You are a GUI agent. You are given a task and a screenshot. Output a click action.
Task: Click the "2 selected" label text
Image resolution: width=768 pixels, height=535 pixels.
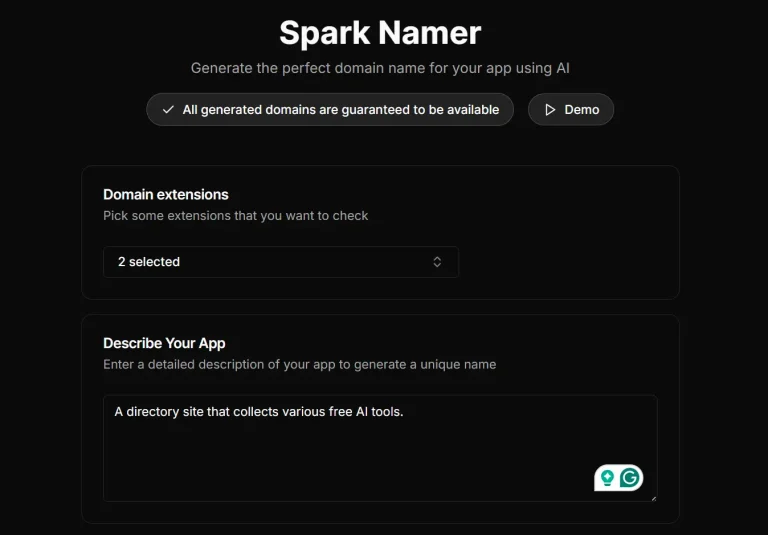pyautogui.click(x=149, y=262)
